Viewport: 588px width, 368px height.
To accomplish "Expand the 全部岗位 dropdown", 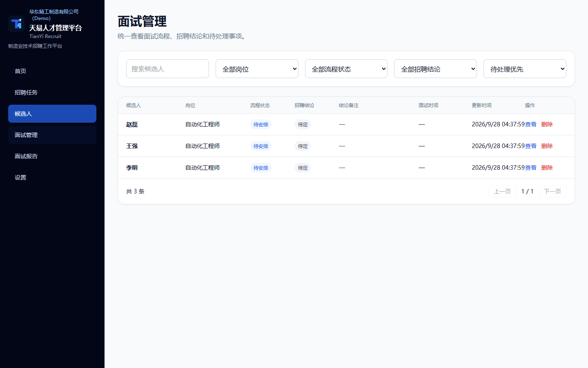I will coord(257,69).
